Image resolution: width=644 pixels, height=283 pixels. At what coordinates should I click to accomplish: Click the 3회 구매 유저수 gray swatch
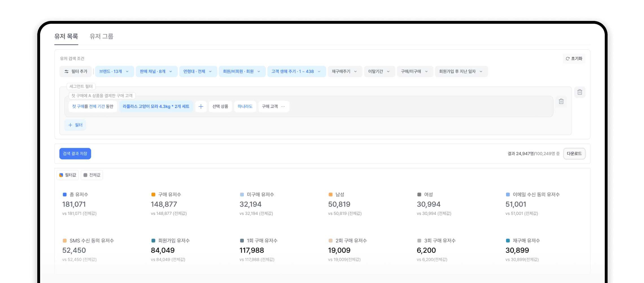[419, 241]
